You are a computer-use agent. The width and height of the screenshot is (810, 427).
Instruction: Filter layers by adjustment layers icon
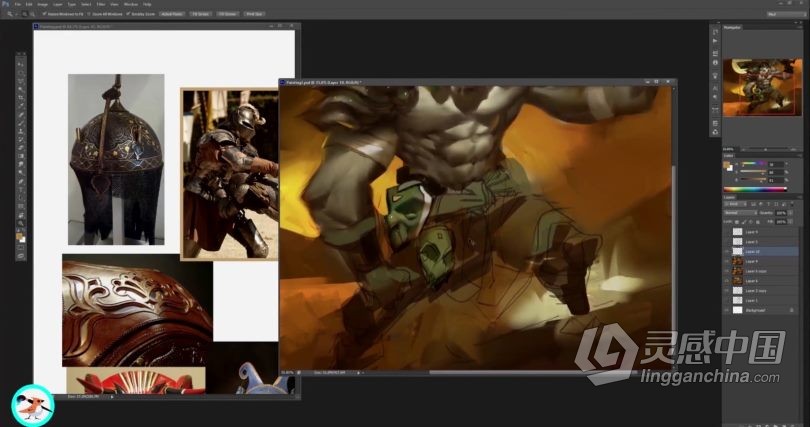(761, 204)
